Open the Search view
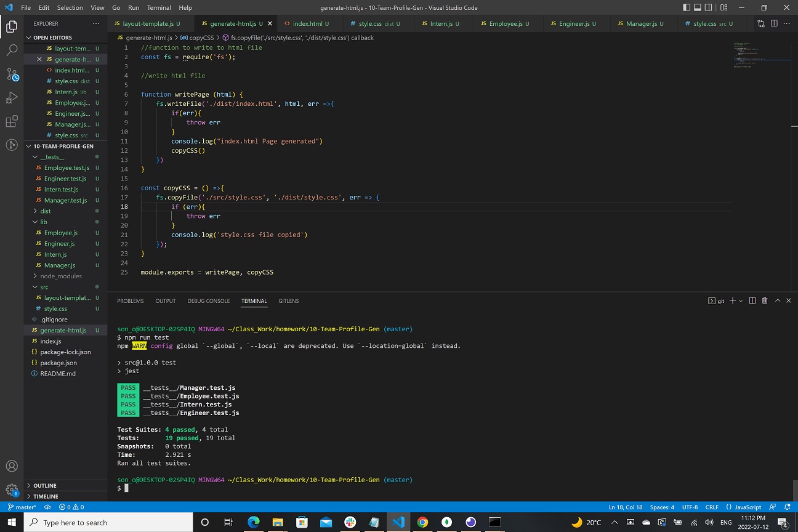The image size is (798, 532). click(x=12, y=50)
